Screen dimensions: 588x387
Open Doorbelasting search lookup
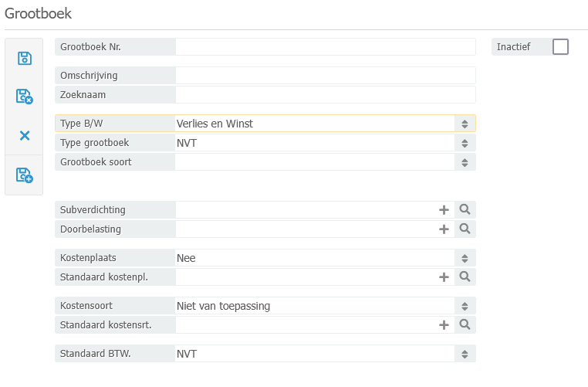[465, 229]
